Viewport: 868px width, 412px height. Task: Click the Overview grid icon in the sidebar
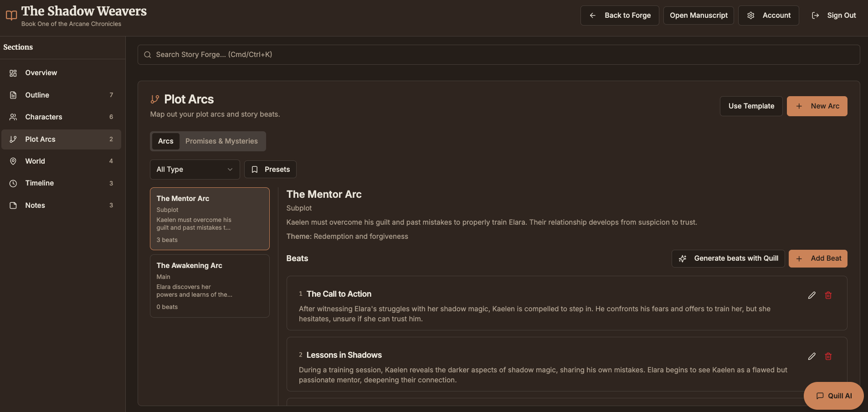click(13, 73)
